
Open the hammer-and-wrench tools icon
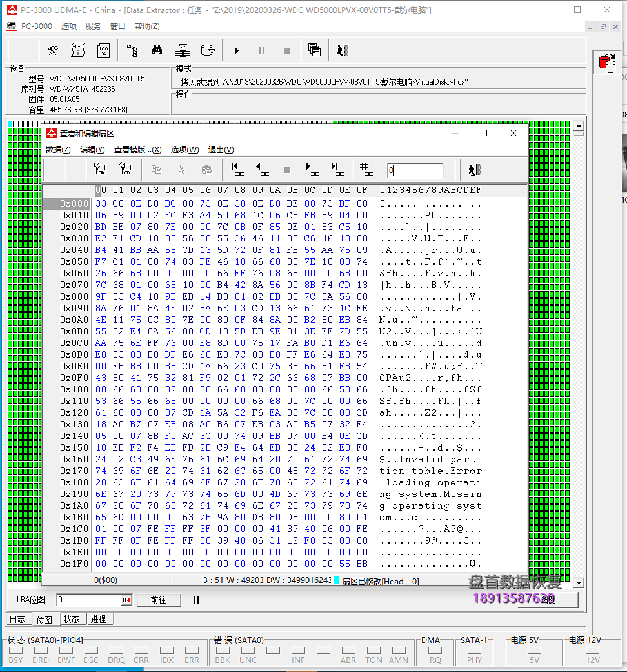[x=53, y=50]
